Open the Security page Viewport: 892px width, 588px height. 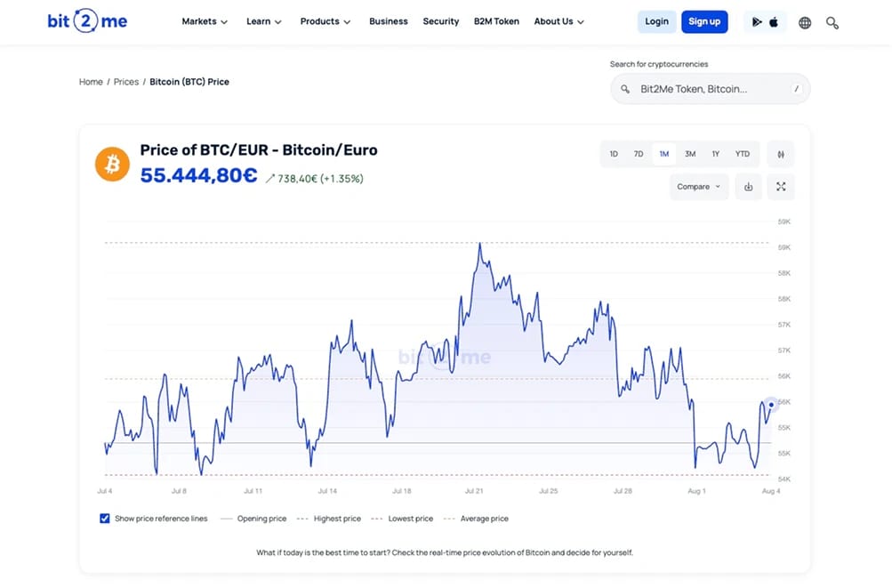[441, 21]
